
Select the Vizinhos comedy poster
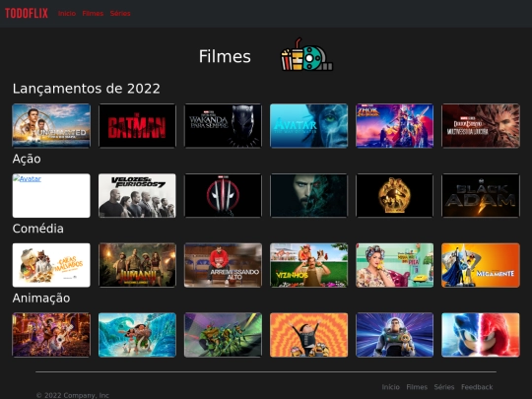point(308,265)
